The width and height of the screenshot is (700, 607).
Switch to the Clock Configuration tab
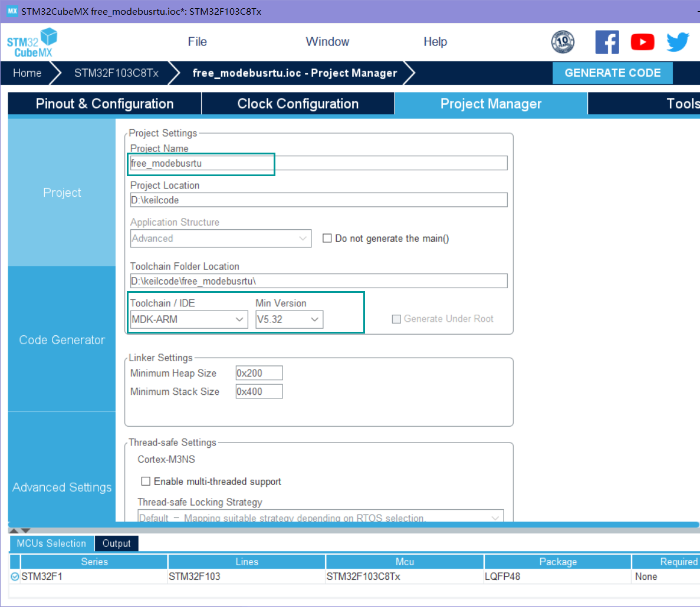click(298, 103)
